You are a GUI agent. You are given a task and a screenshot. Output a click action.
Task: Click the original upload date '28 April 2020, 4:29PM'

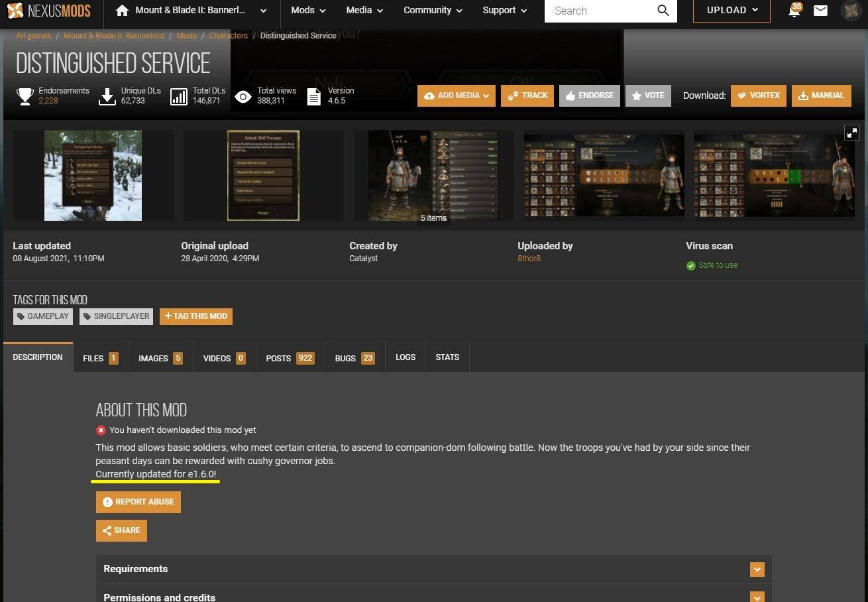(x=220, y=259)
